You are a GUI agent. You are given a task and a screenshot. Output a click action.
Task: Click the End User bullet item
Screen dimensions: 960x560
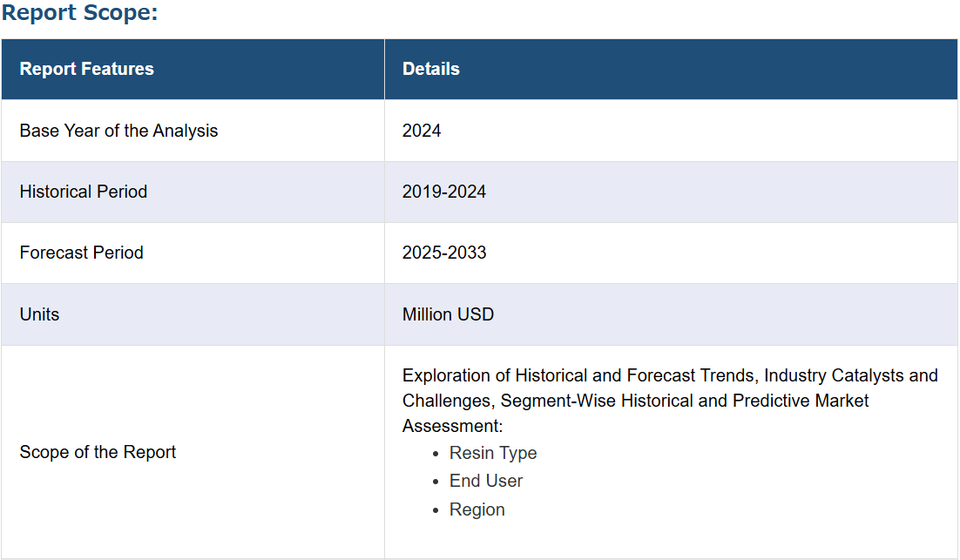coord(486,481)
